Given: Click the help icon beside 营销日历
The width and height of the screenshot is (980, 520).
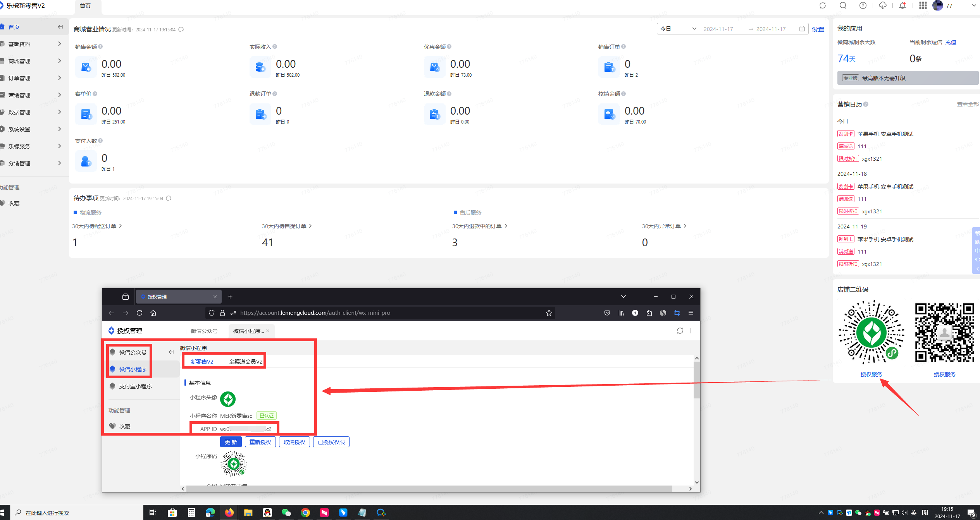Looking at the screenshot, I should (x=866, y=104).
